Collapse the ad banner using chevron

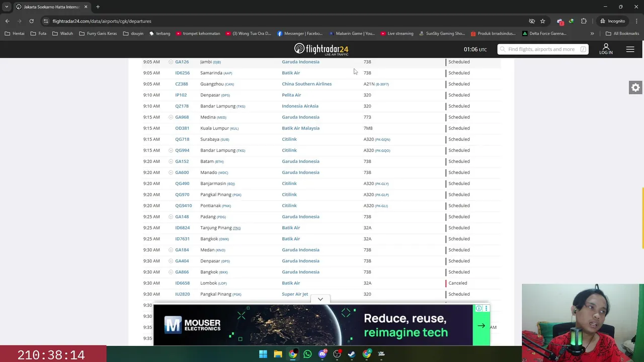coord(320,299)
